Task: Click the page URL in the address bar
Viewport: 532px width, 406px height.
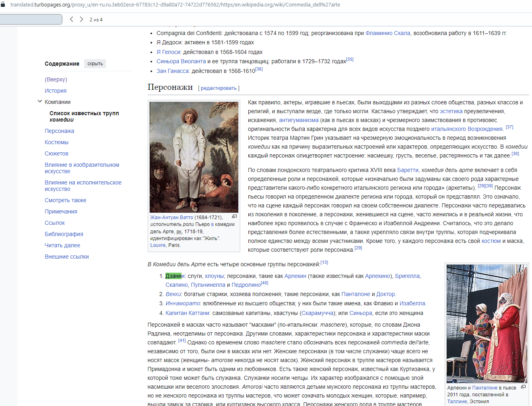Action: pyautogui.click(x=175, y=5)
